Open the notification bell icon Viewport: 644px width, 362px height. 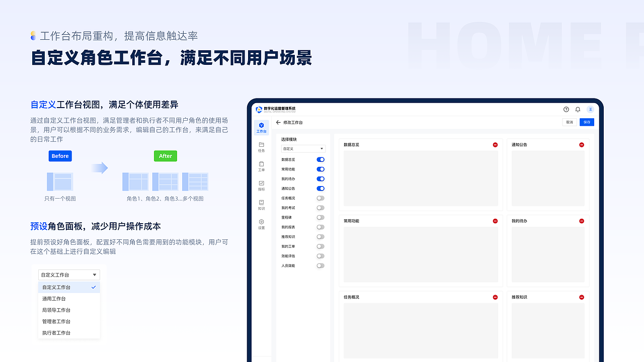578,109
